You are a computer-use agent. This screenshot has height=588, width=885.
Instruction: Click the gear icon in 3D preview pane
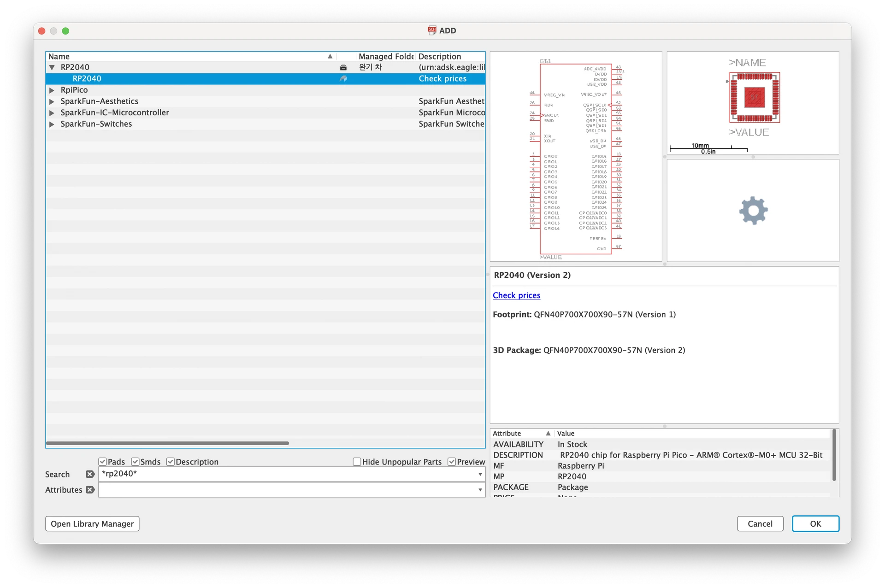click(x=753, y=211)
